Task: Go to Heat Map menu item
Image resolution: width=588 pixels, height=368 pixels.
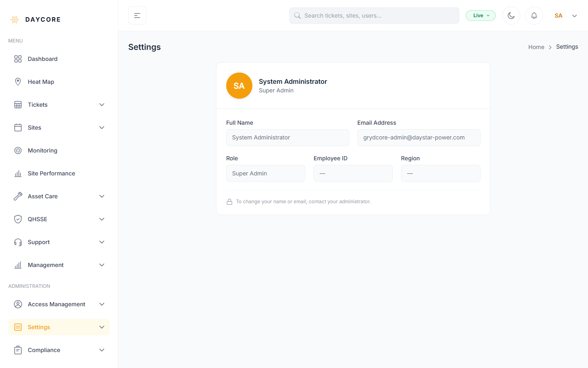Action: coord(59,82)
